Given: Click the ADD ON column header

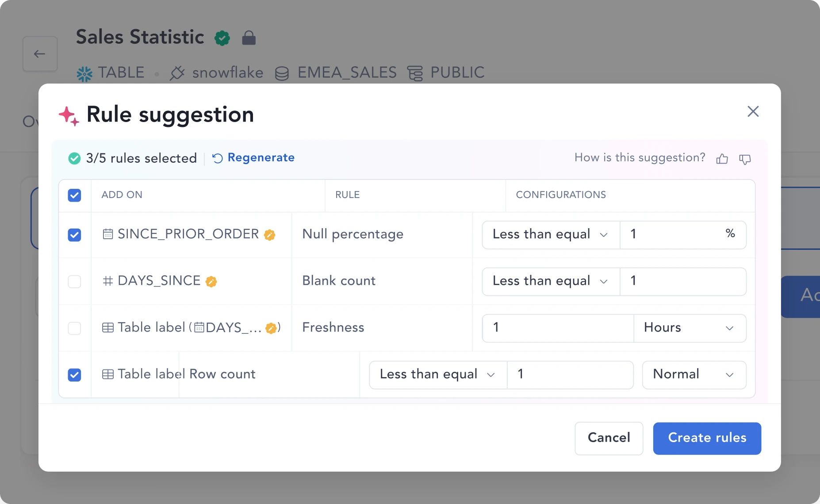Looking at the screenshot, I should [x=122, y=195].
